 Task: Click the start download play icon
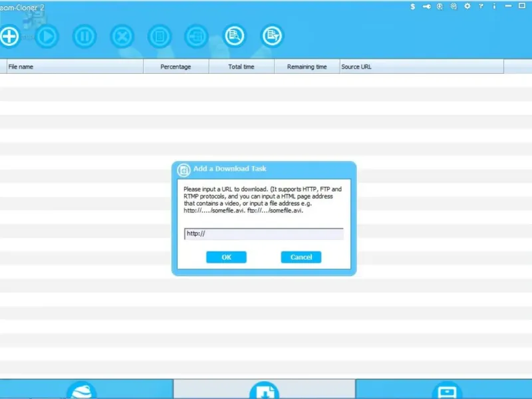click(x=47, y=36)
